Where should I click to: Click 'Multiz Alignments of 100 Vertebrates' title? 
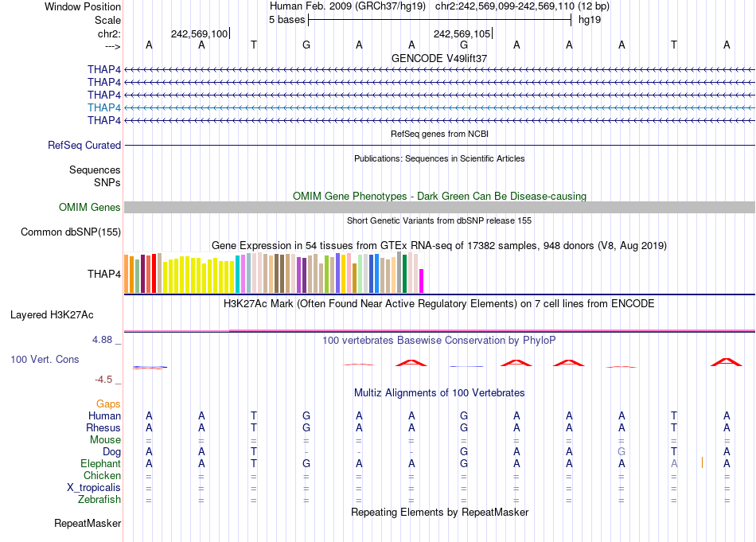[439, 393]
